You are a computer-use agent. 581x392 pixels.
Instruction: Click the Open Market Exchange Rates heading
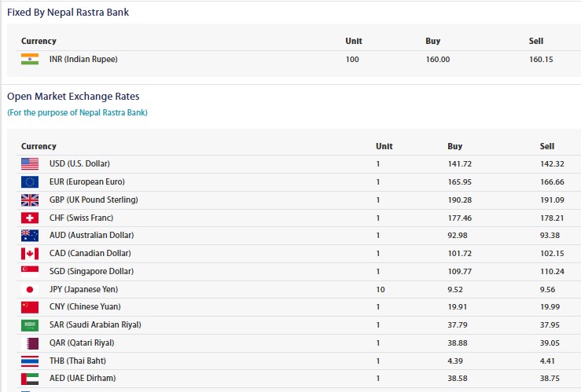(x=73, y=97)
